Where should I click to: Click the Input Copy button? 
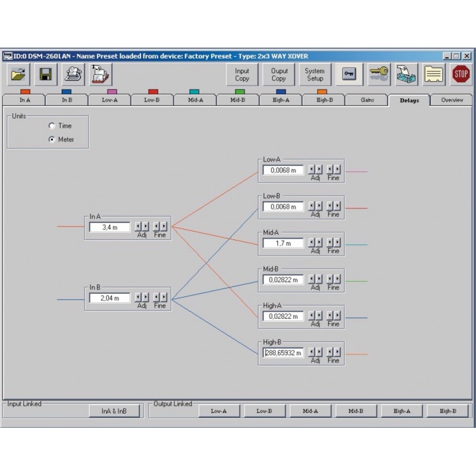[242, 74]
